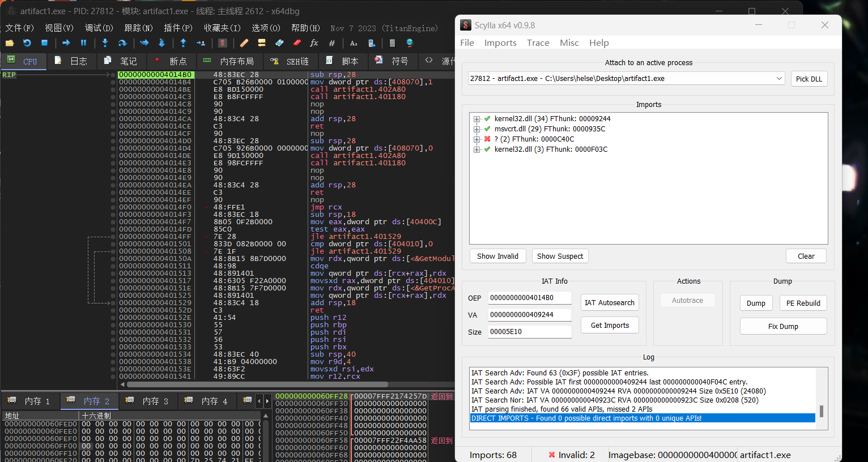Click the Stop debugging square icon

[44, 43]
